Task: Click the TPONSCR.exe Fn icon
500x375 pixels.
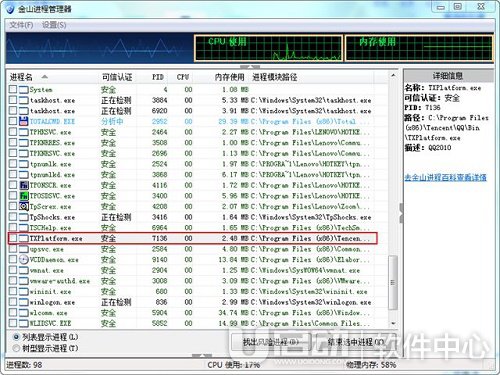Action: tap(24, 185)
